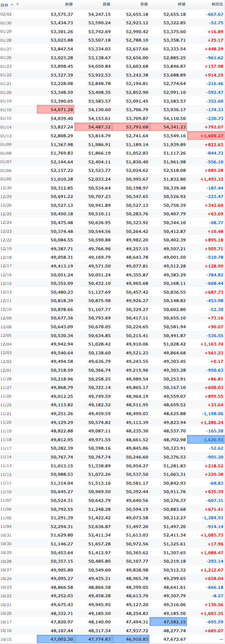This screenshot has height=644, width=225.
Task: Select the 02/02 date cell
Action: 6,14
